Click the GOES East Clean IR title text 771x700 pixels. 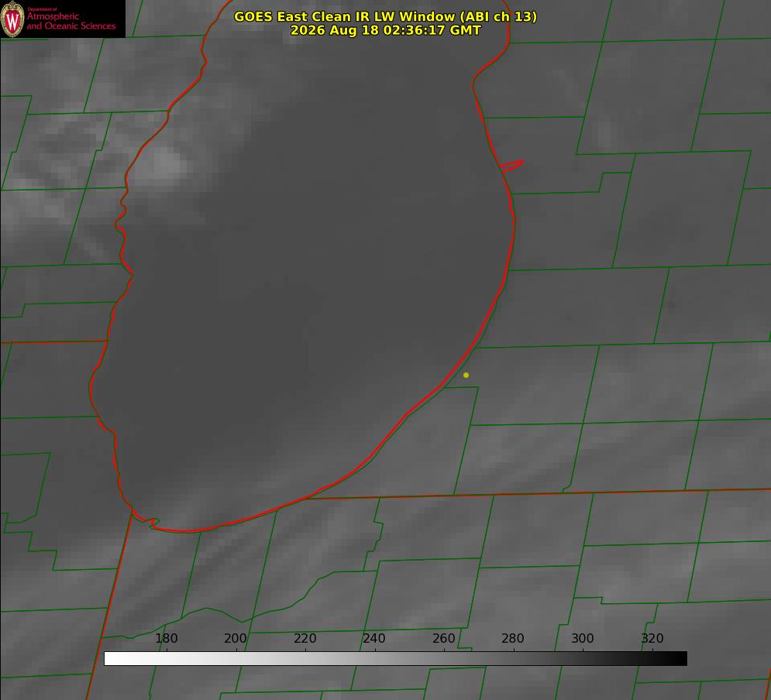point(385,16)
